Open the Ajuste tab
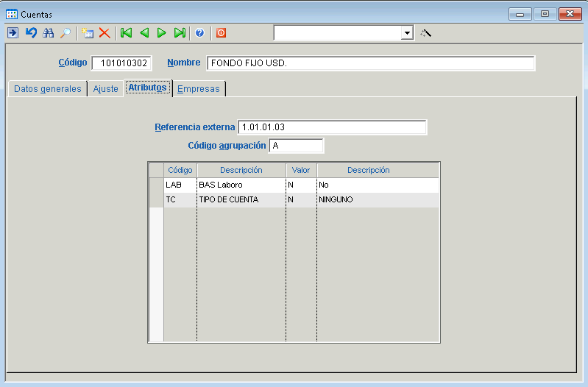 105,89
